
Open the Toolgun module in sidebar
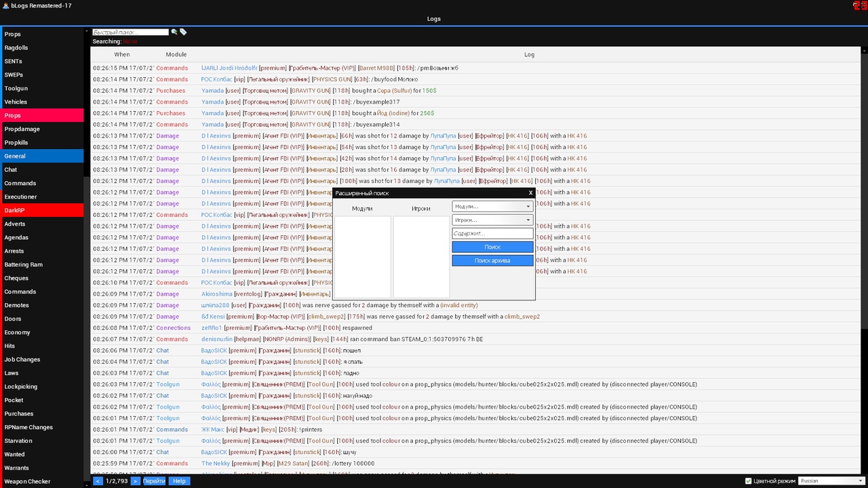42,88
